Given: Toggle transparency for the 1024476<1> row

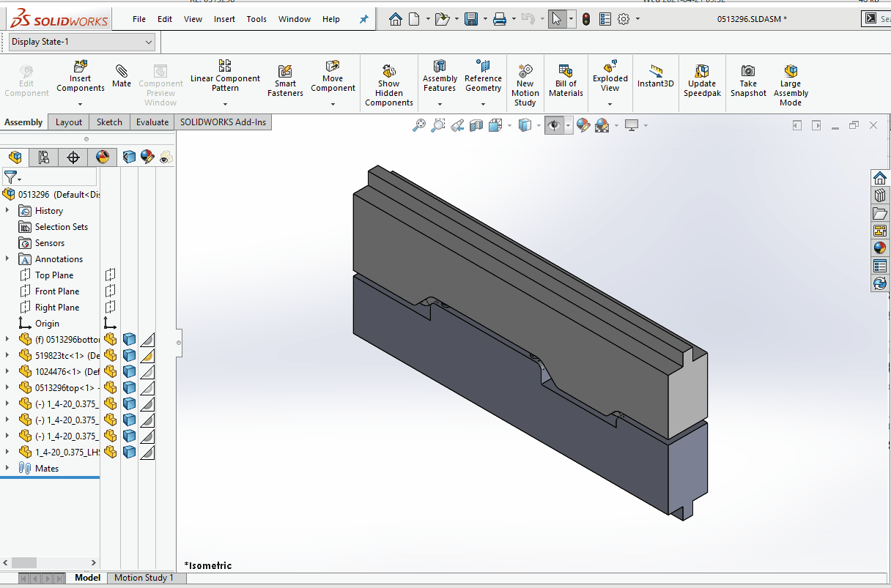Looking at the screenshot, I should tap(147, 371).
